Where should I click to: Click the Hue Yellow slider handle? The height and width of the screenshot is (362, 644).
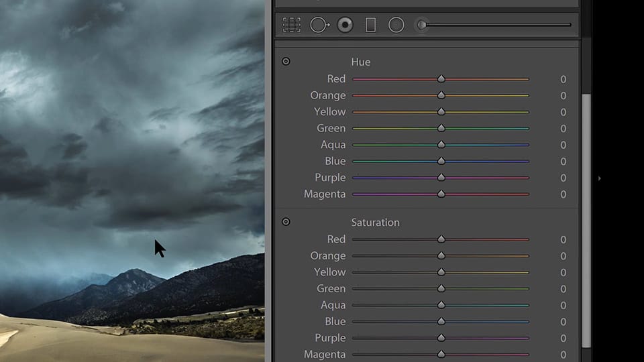(441, 111)
